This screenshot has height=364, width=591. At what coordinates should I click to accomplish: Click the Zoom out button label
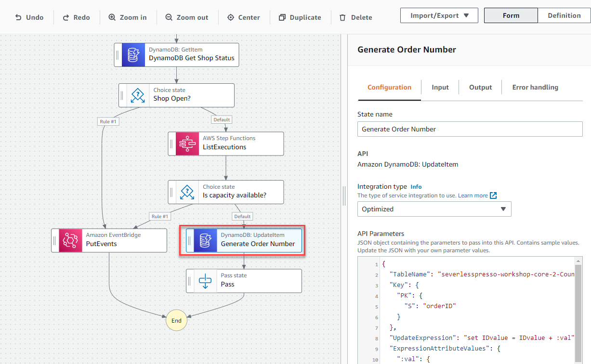pyautogui.click(x=193, y=17)
